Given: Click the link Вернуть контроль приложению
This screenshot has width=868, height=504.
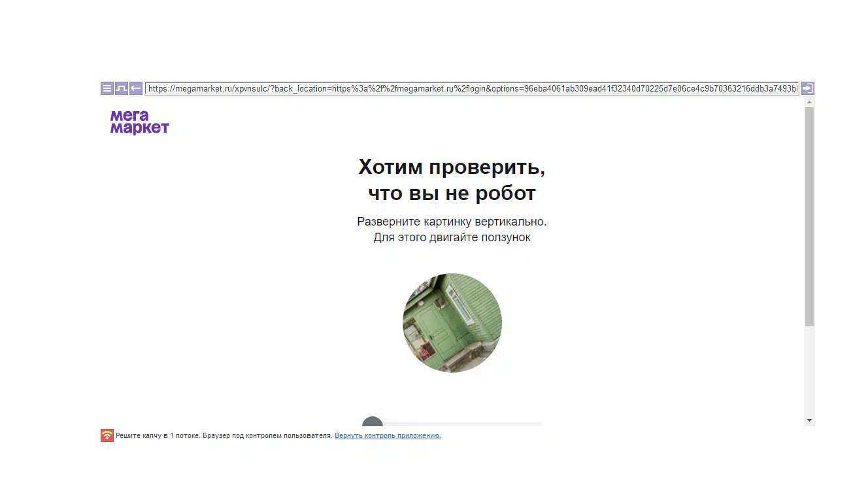Looking at the screenshot, I should (388, 435).
